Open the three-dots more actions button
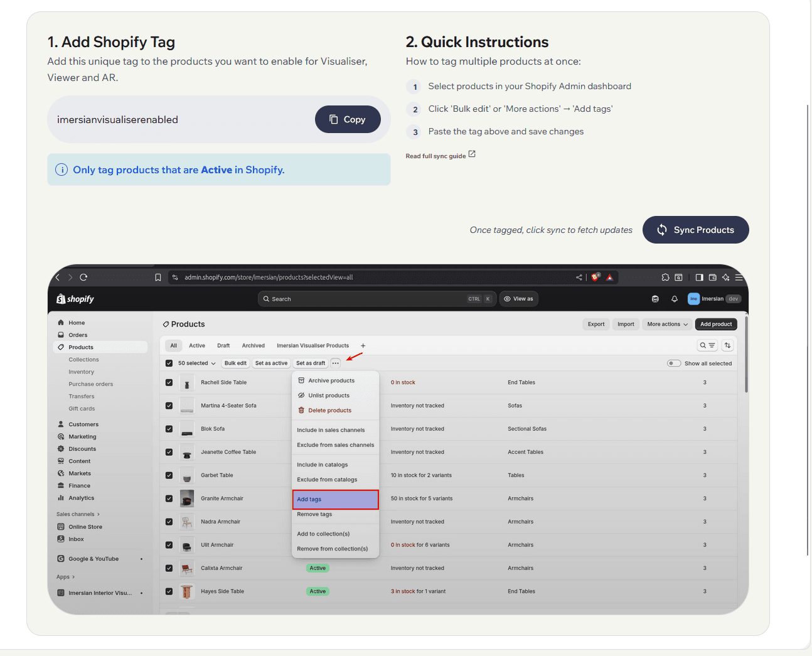 click(x=336, y=363)
